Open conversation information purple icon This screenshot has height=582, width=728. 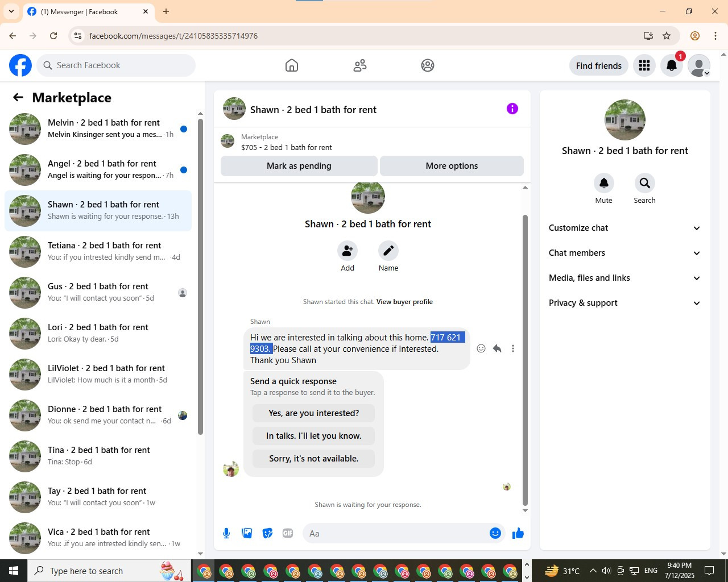512,109
